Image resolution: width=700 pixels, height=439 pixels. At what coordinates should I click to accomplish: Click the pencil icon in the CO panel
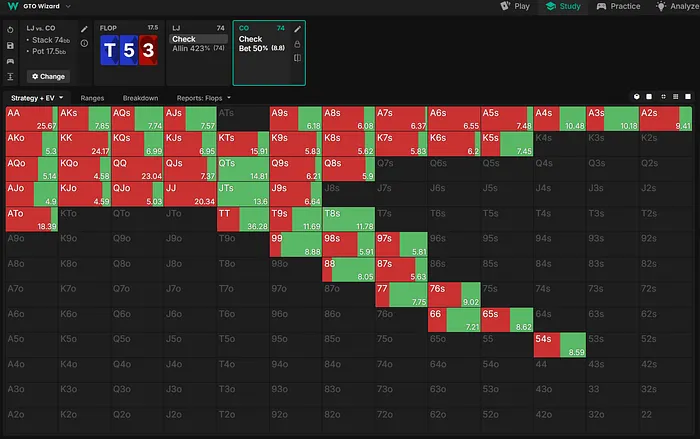coord(297,29)
